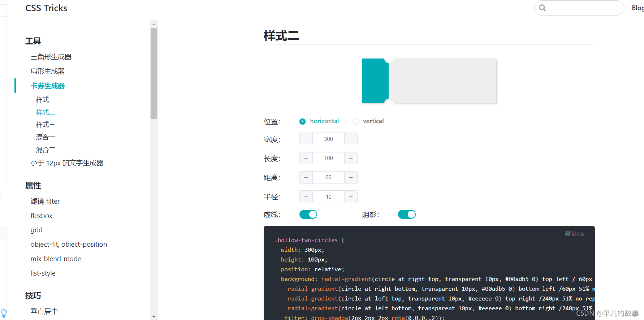The image size is (644, 320).
Task: Decrease 长度 with the minus button
Action: [306, 158]
